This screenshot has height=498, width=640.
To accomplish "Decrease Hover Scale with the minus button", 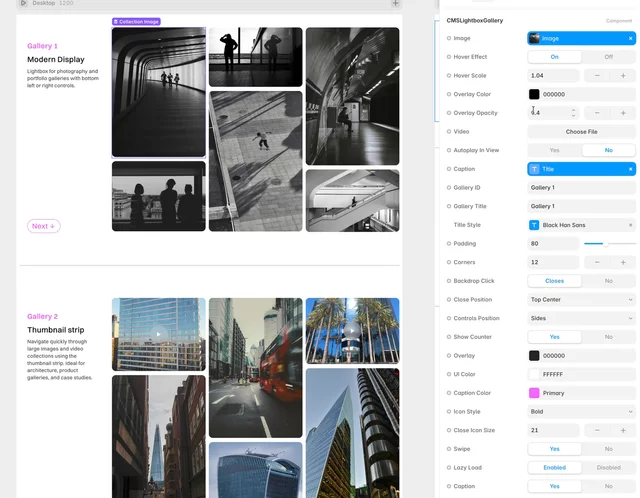I will click(x=597, y=76).
